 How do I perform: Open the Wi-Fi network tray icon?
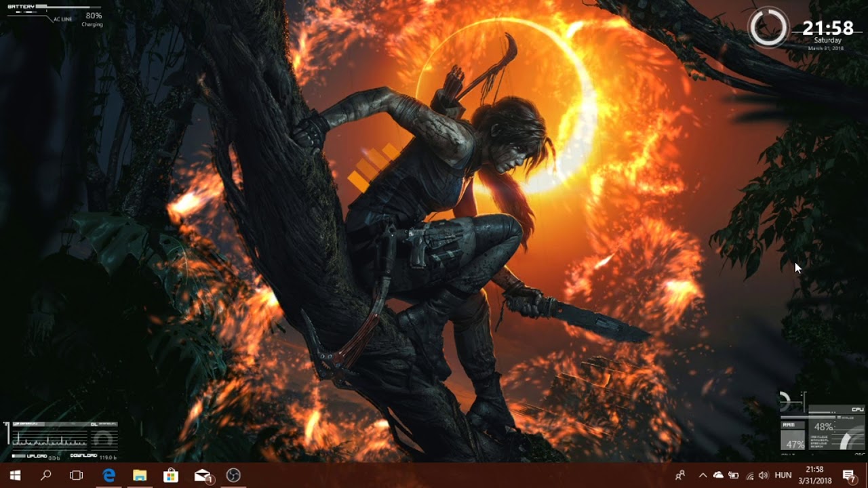(750, 475)
